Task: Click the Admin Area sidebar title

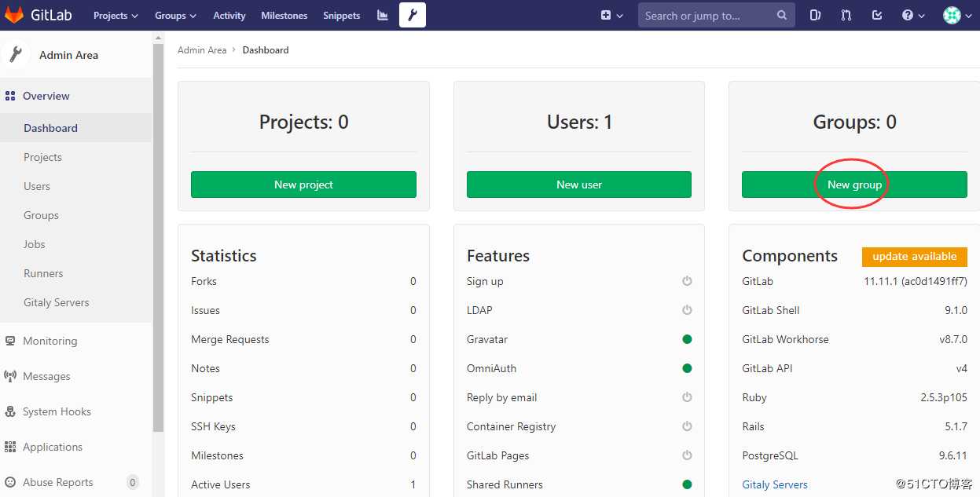Action: (x=68, y=55)
